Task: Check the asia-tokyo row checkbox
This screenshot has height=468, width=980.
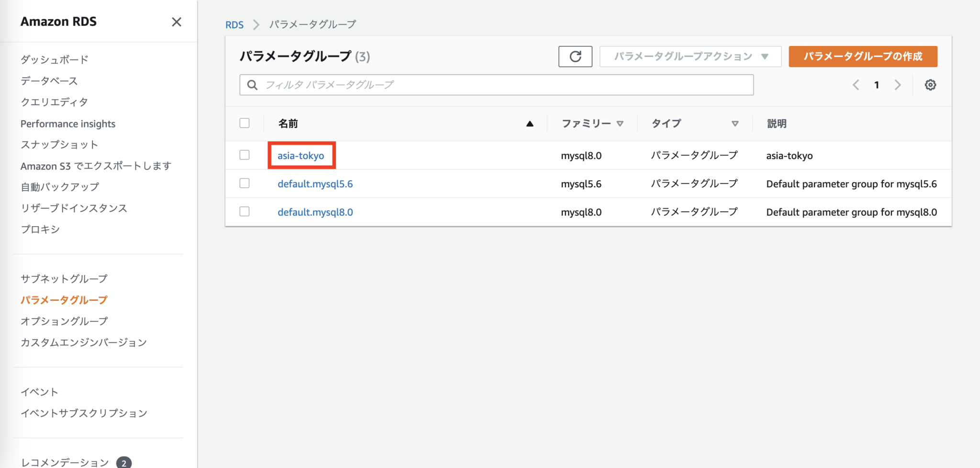Action: [x=245, y=155]
